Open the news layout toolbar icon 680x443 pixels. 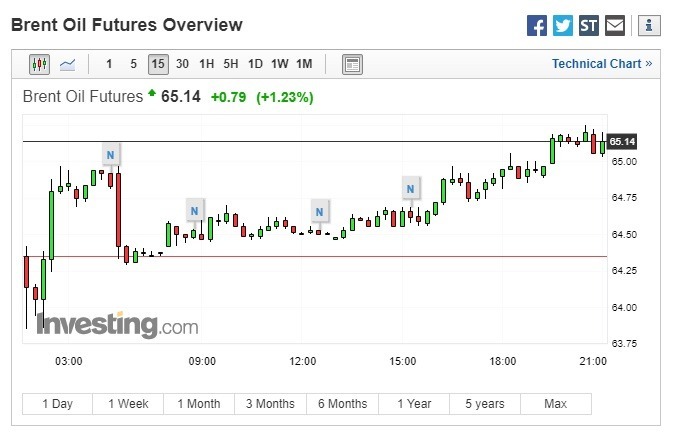[352, 64]
